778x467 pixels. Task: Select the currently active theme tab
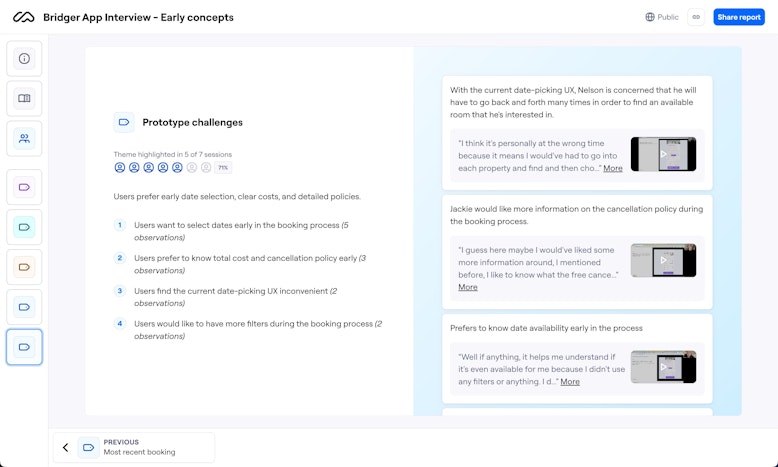(x=24, y=347)
